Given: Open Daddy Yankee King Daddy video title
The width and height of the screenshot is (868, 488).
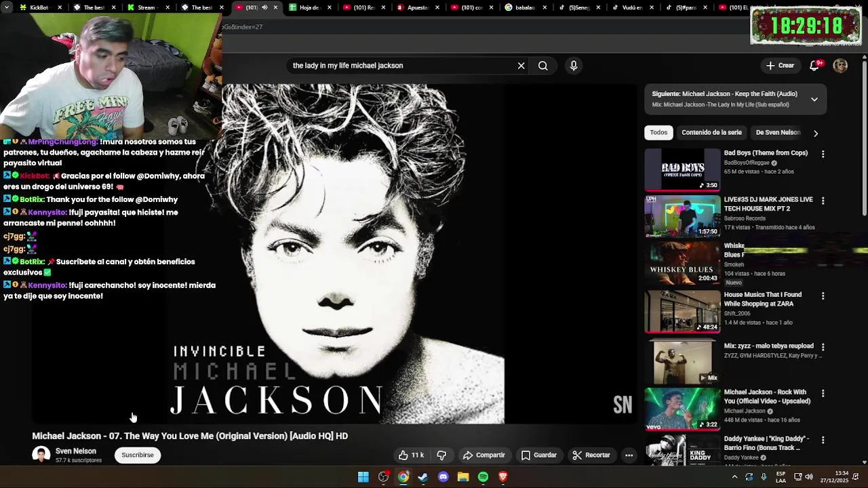Looking at the screenshot, I should (x=766, y=443).
